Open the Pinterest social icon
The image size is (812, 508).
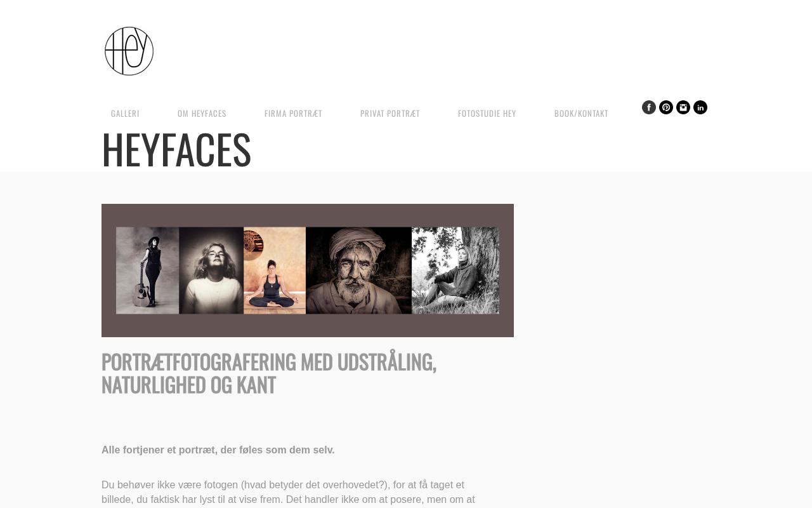pyautogui.click(x=666, y=107)
